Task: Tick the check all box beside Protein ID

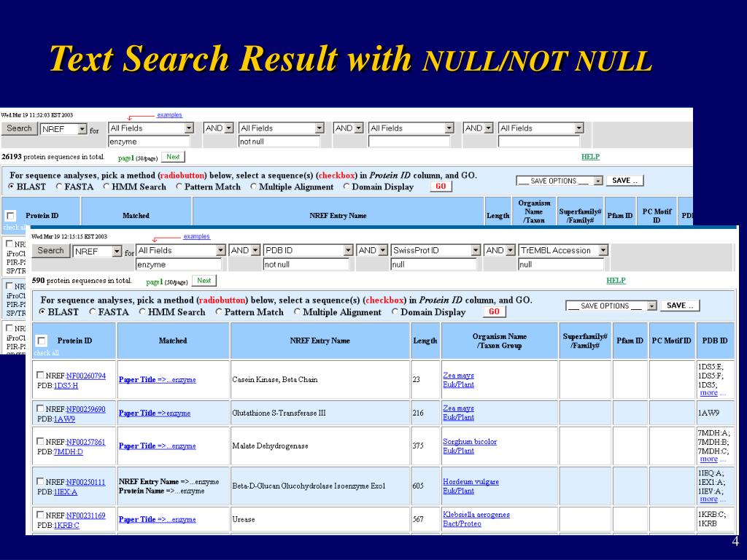Action: tap(42, 341)
